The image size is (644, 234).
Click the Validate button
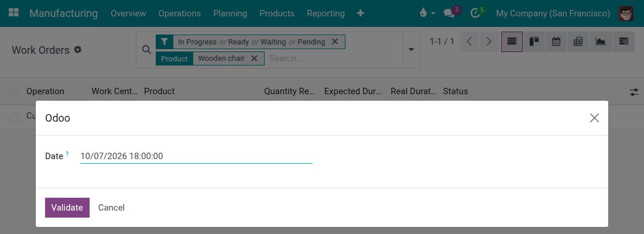pyautogui.click(x=67, y=207)
